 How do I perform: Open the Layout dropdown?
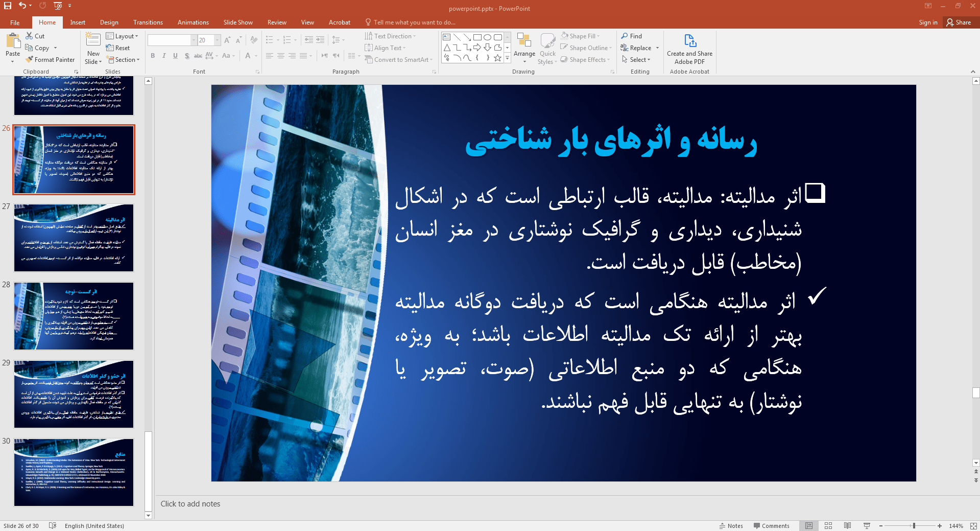point(122,36)
